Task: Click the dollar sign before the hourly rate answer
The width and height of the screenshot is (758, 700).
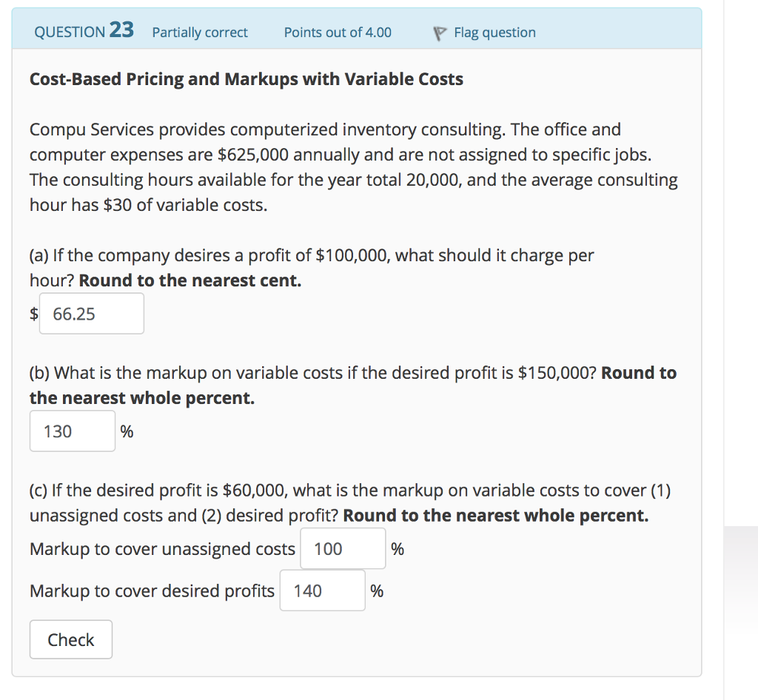Action: tap(33, 314)
